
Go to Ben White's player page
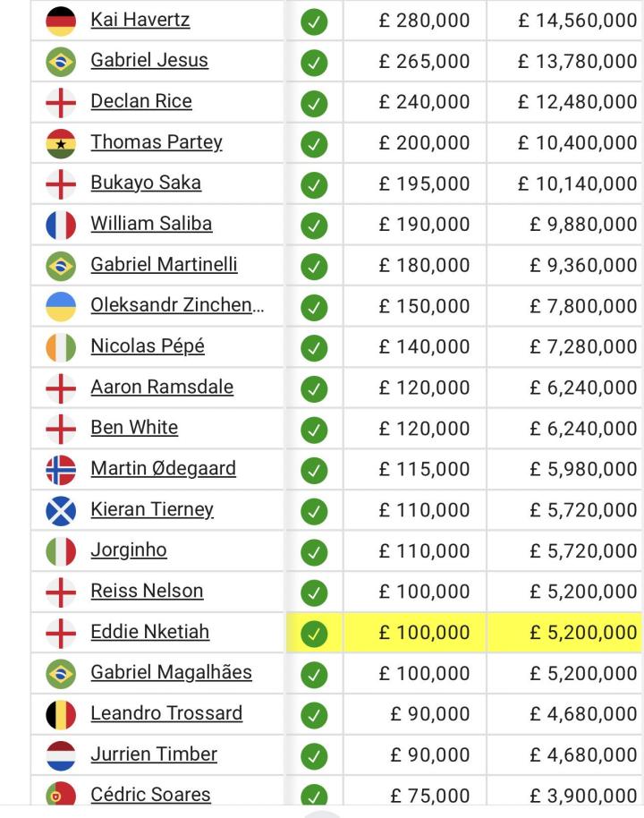(x=134, y=428)
